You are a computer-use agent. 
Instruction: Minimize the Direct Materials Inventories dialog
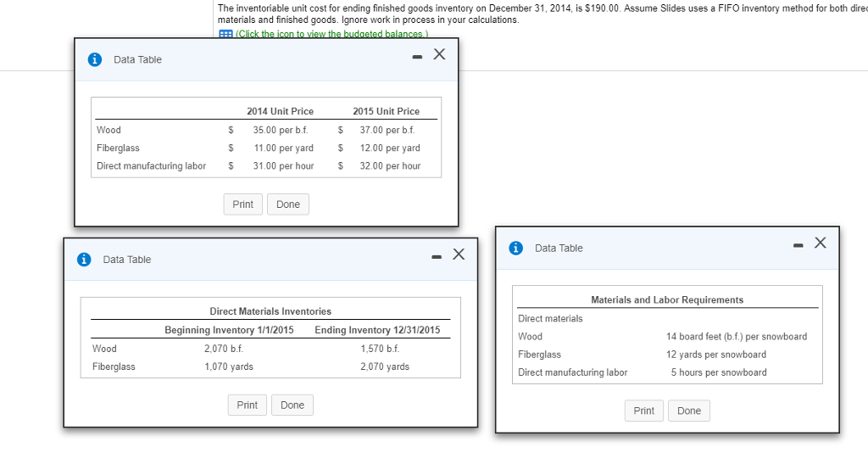coord(437,256)
